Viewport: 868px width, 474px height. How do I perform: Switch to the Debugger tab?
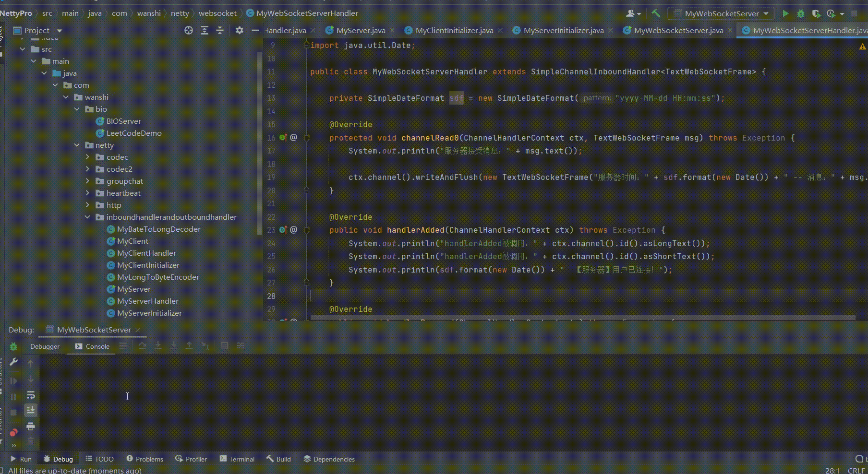click(45, 346)
